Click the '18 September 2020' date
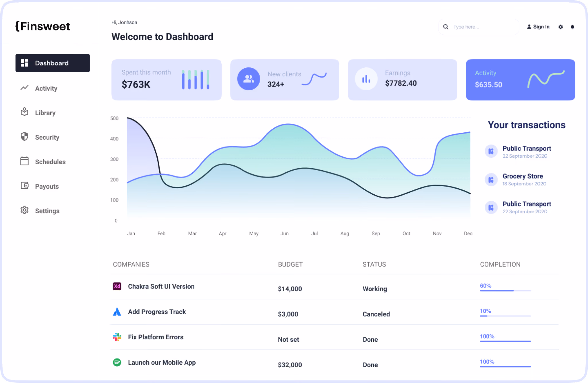Image resolution: width=588 pixels, height=383 pixels. [x=524, y=184]
